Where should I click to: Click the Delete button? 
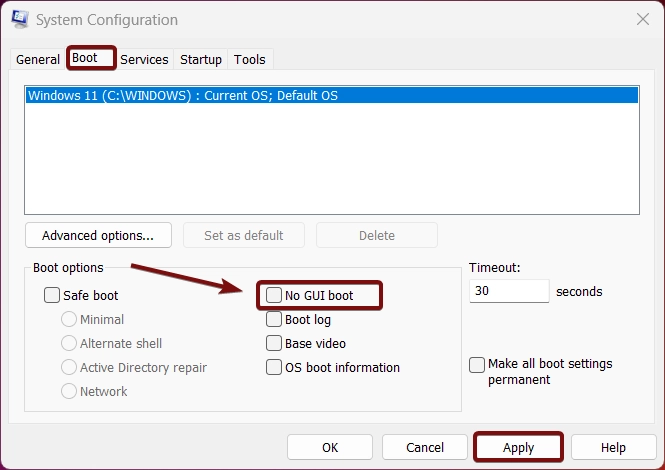(x=377, y=235)
